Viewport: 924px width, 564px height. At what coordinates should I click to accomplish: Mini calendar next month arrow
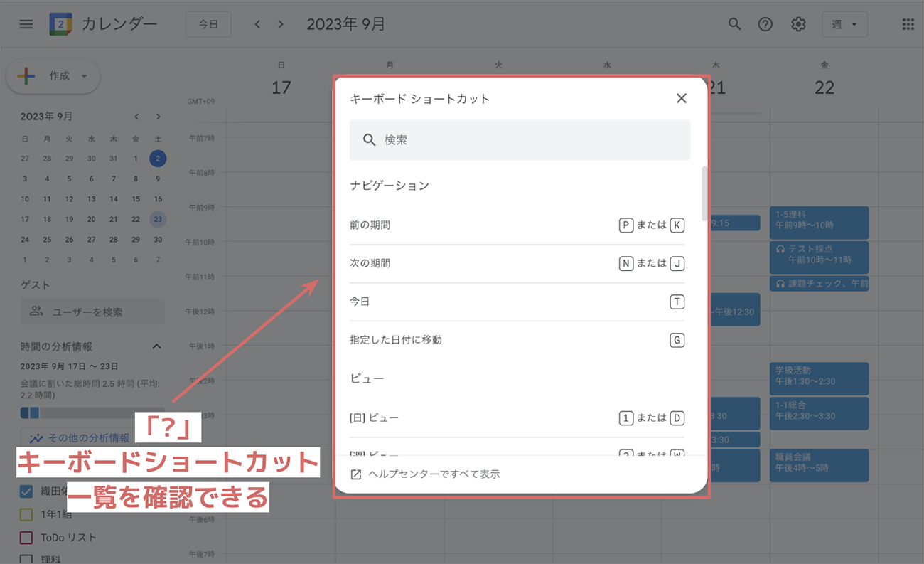[158, 117]
